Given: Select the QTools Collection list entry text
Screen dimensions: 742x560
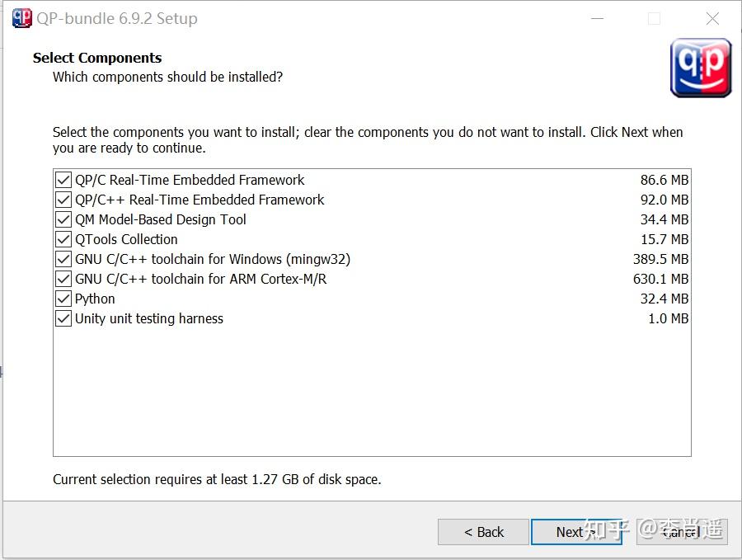Looking at the screenshot, I should pos(126,239).
